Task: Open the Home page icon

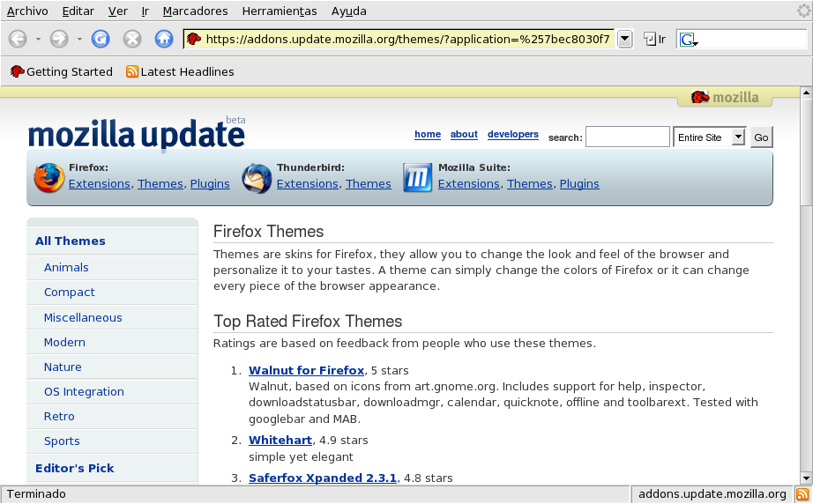Action: coord(164,39)
